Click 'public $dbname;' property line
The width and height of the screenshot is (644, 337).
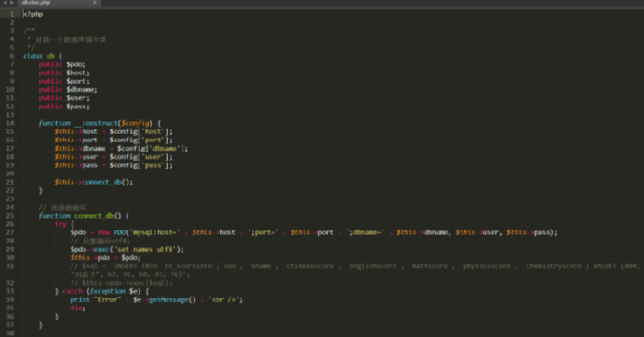[x=68, y=90]
